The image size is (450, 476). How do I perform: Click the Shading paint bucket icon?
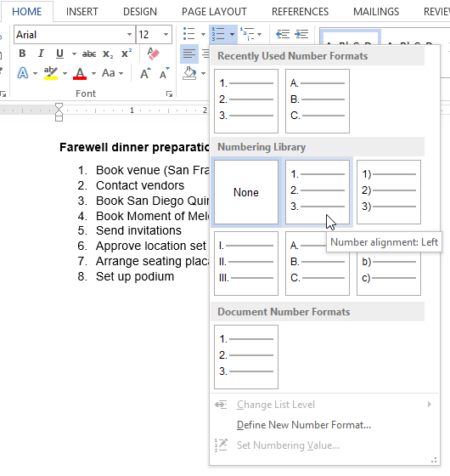(189, 73)
